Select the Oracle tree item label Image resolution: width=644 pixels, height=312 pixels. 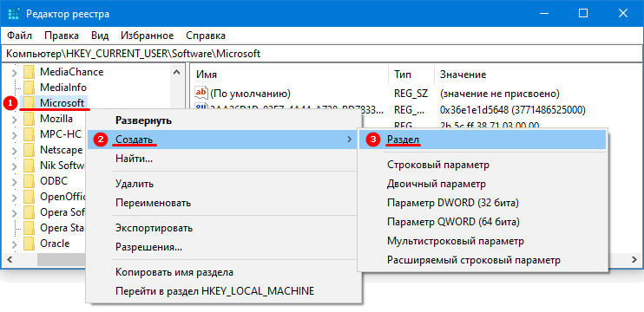click(55, 244)
